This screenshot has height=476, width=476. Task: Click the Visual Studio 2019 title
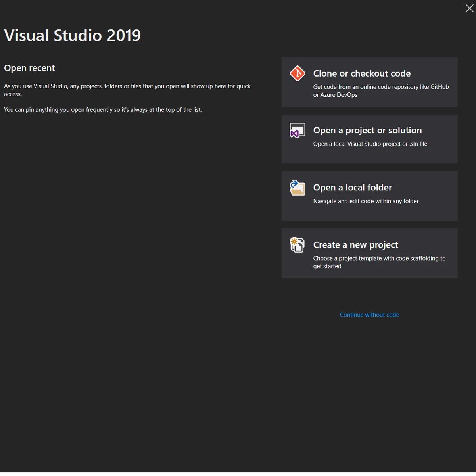tap(73, 35)
